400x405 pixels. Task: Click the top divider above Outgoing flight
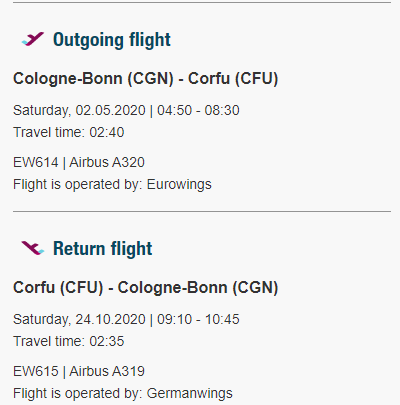click(x=202, y=3)
